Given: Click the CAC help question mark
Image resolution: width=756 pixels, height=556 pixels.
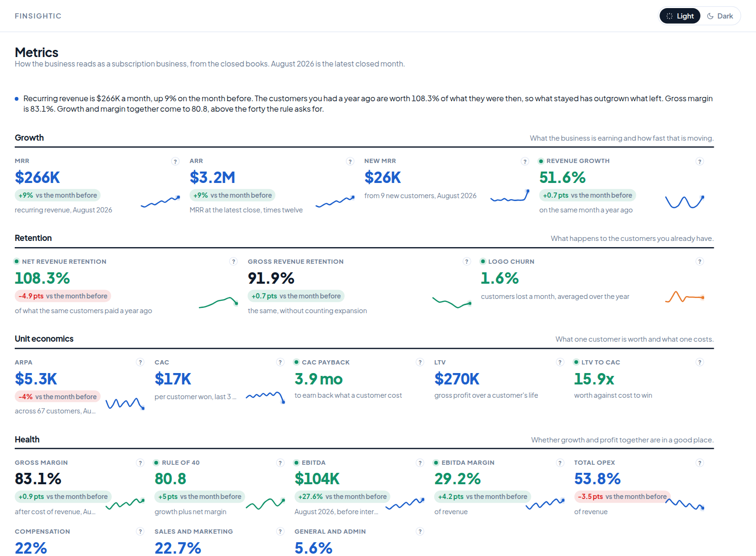Looking at the screenshot, I should point(280,362).
